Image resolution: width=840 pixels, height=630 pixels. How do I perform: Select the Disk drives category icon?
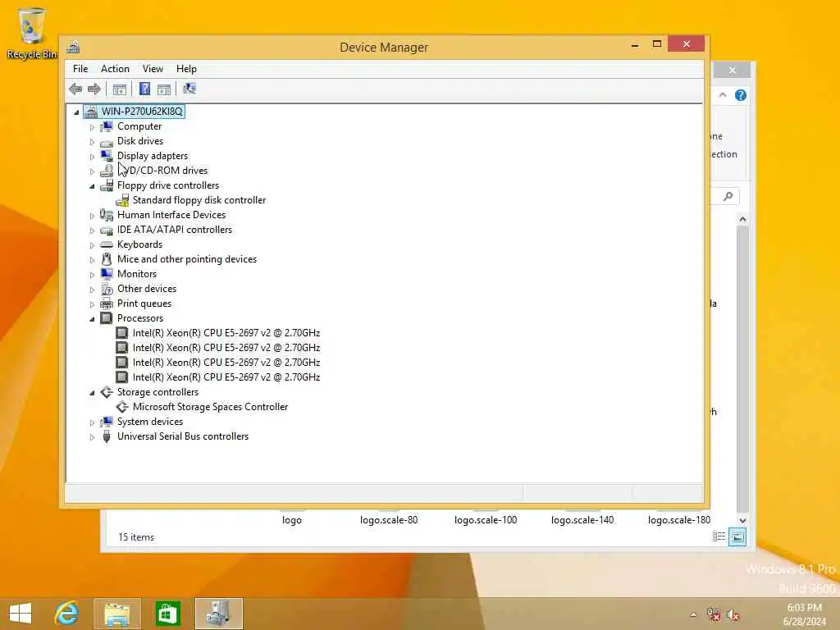click(x=107, y=141)
